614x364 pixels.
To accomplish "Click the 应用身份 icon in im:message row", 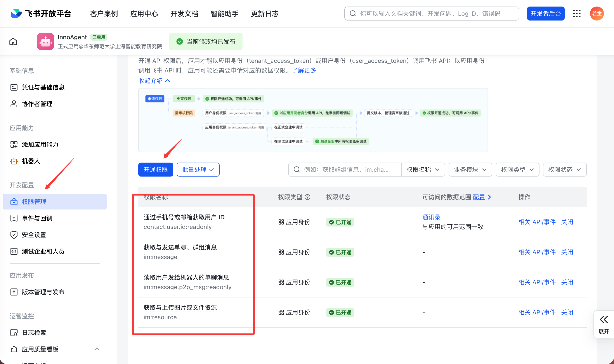I will pyautogui.click(x=281, y=252).
